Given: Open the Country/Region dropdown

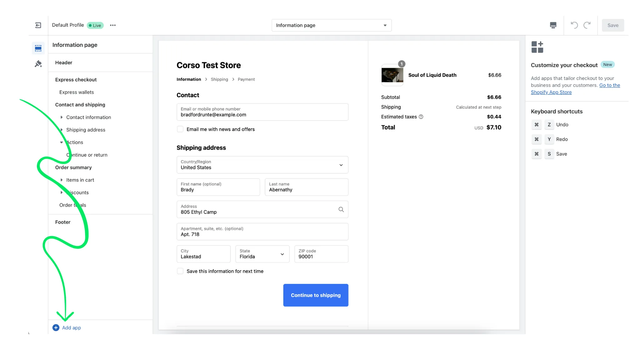Looking at the screenshot, I should coord(341,165).
